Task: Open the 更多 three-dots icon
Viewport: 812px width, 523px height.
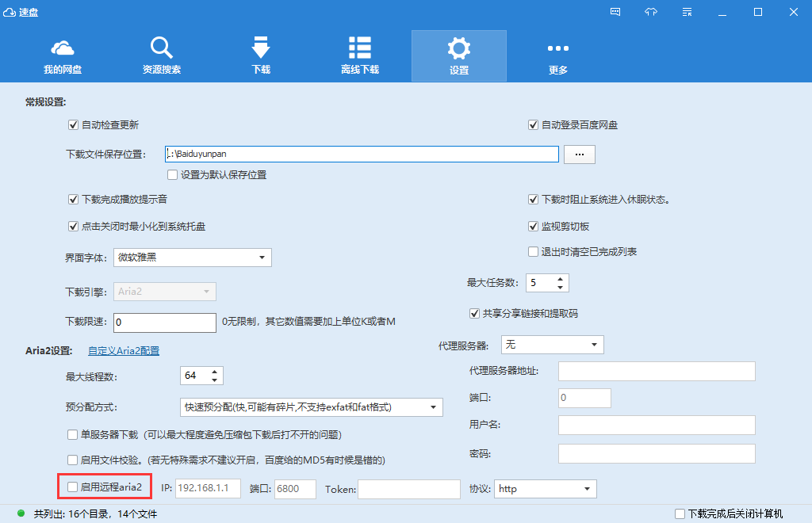Action: click(558, 48)
